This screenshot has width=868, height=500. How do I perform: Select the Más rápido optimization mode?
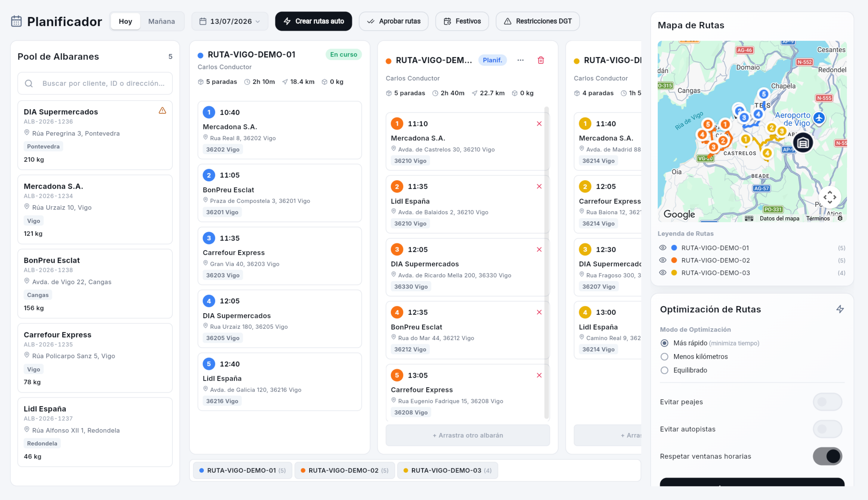665,343
